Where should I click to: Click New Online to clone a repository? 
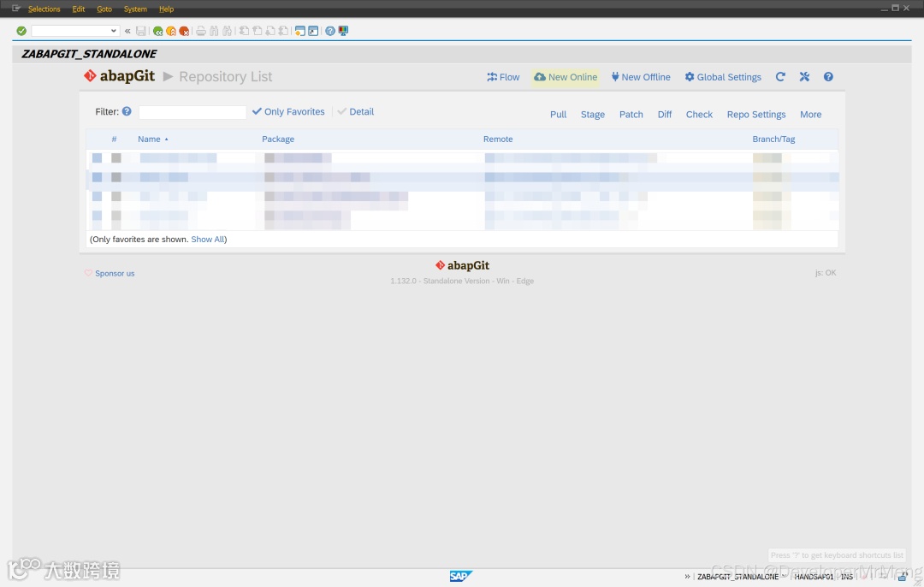point(566,77)
